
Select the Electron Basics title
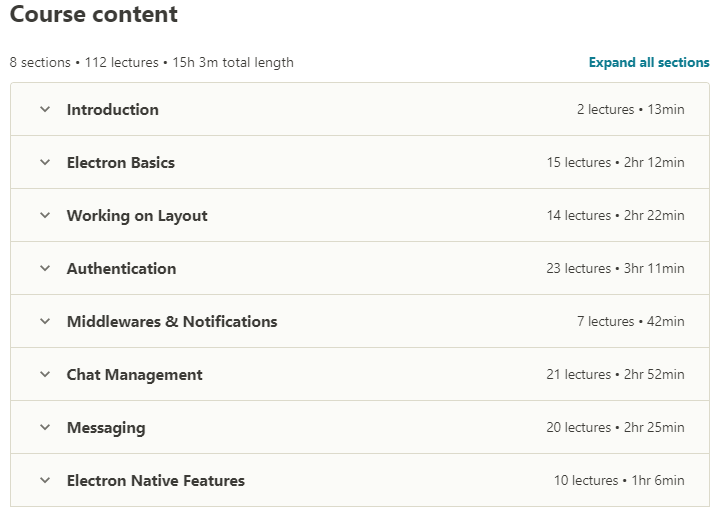(121, 163)
